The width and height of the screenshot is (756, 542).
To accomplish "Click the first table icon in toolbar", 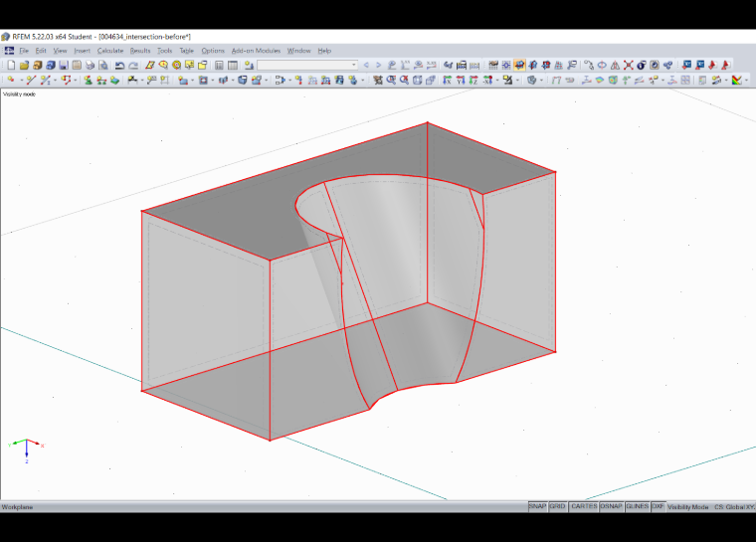I will click(219, 65).
